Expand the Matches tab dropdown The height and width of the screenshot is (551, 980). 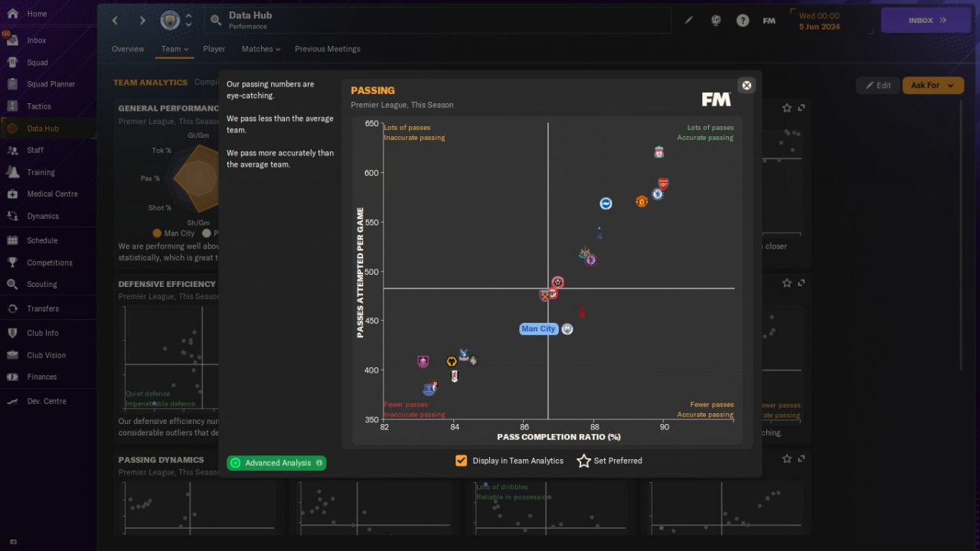pyautogui.click(x=261, y=49)
